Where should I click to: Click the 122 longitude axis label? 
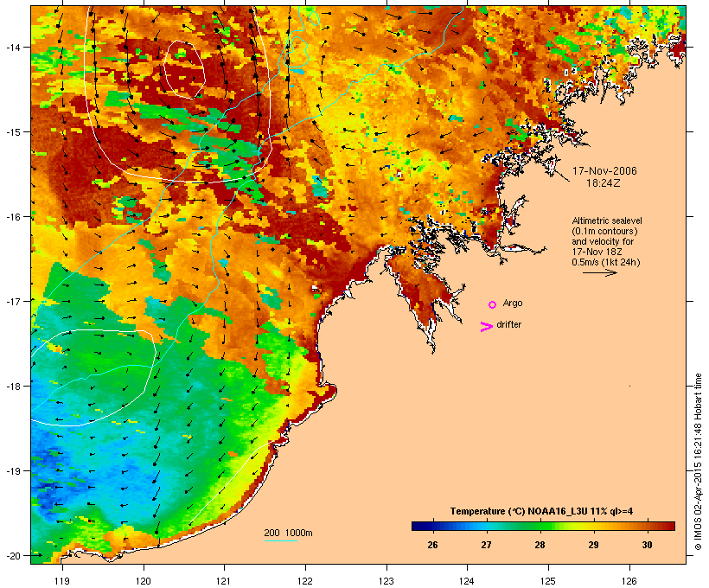point(305,581)
